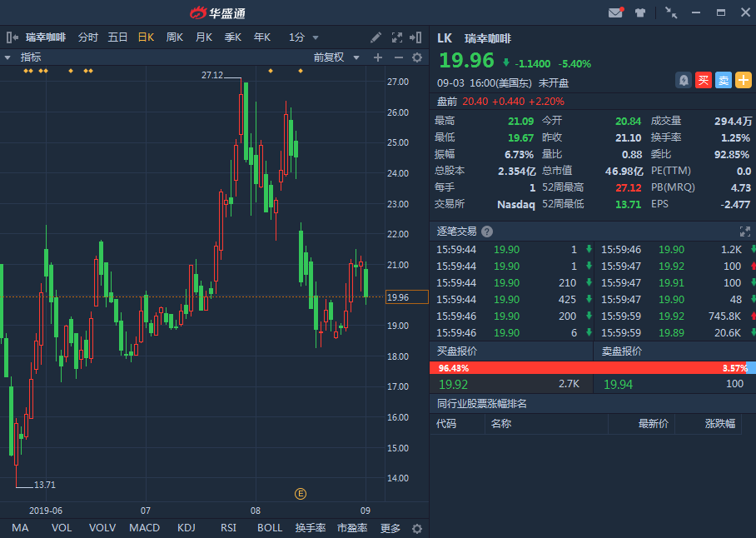Image resolution: width=756 pixels, height=538 pixels.
Task: Select the 周K chart tab
Action: pos(175,37)
